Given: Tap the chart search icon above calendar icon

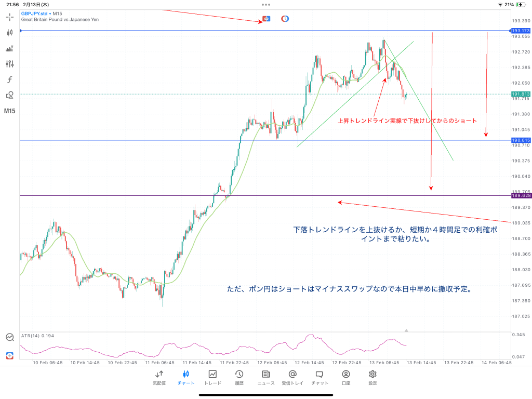Looking at the screenshot, I should [10, 337].
